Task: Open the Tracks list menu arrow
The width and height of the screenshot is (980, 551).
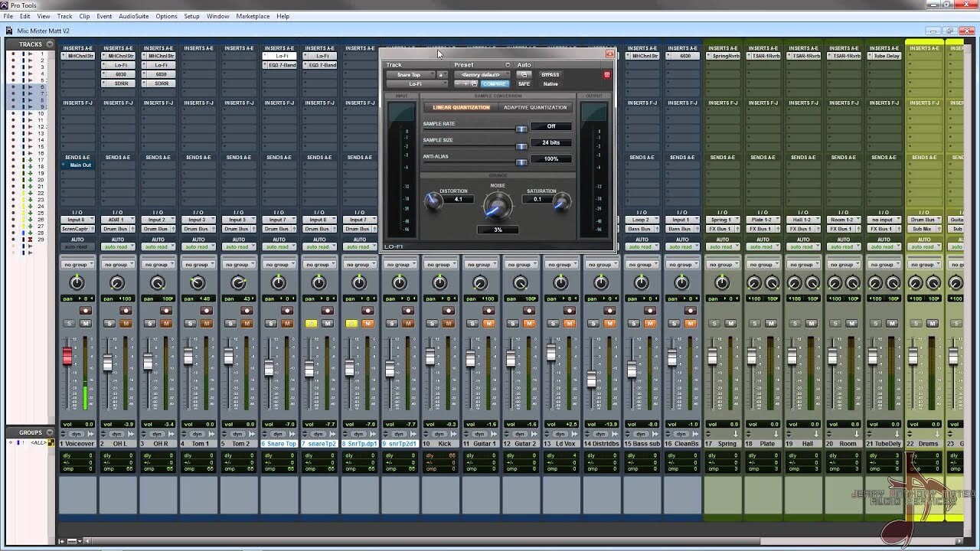Action: [x=50, y=44]
